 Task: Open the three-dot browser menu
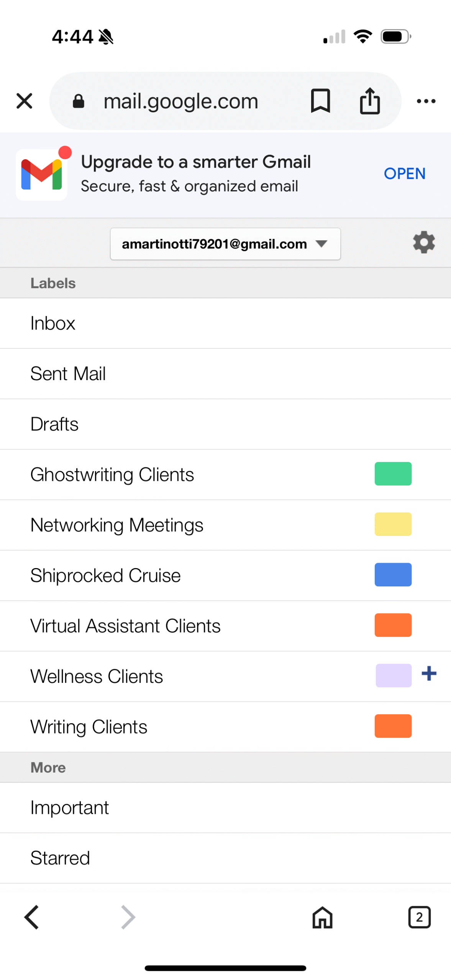pyautogui.click(x=426, y=101)
